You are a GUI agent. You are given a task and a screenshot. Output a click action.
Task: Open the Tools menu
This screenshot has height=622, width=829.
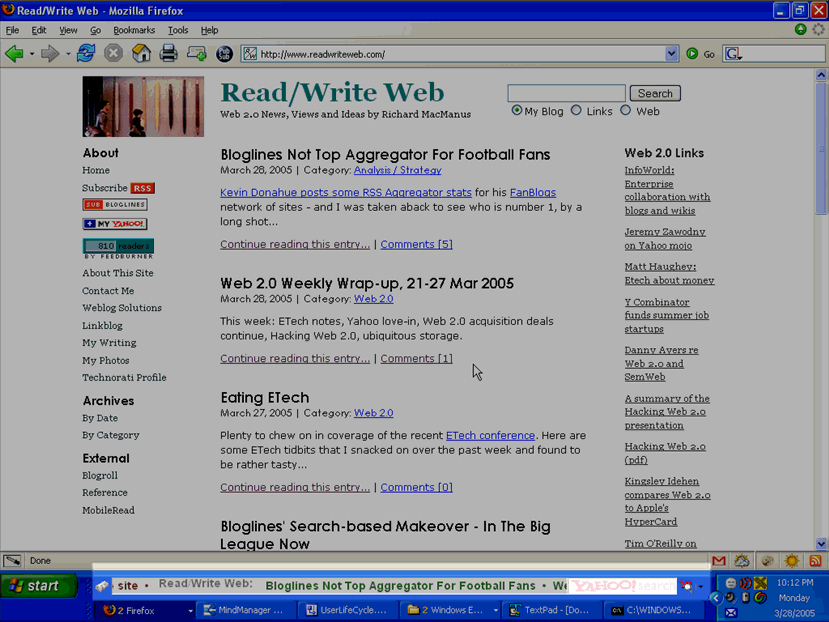click(178, 30)
